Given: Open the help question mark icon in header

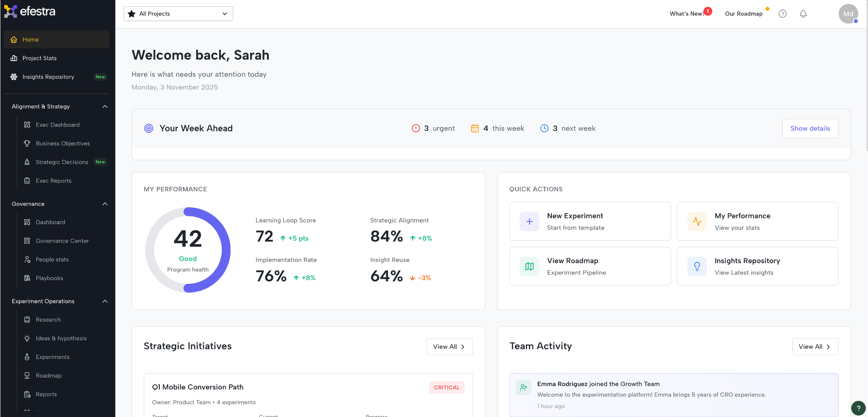Looking at the screenshot, I should pyautogui.click(x=783, y=14).
